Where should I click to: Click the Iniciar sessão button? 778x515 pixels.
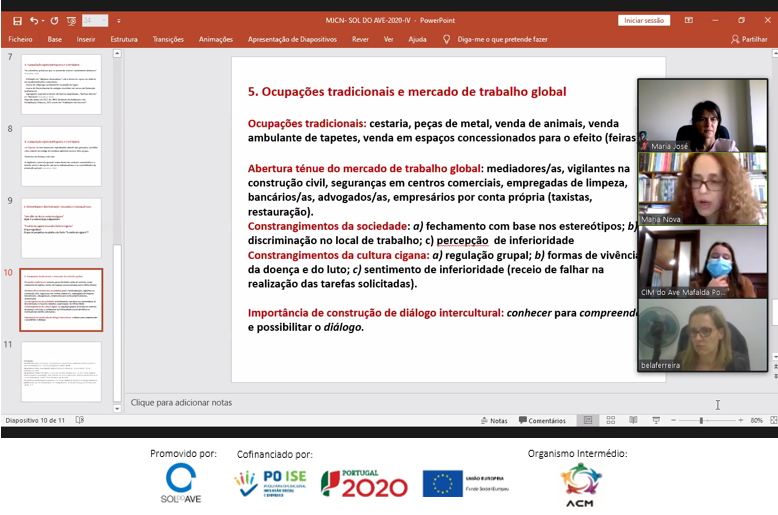(x=644, y=20)
